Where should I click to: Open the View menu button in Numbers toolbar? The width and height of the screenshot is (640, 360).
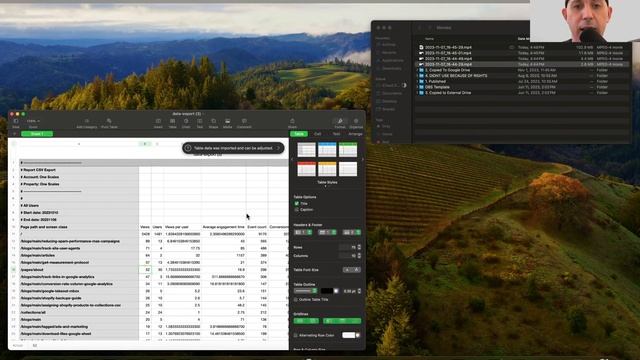point(16,122)
